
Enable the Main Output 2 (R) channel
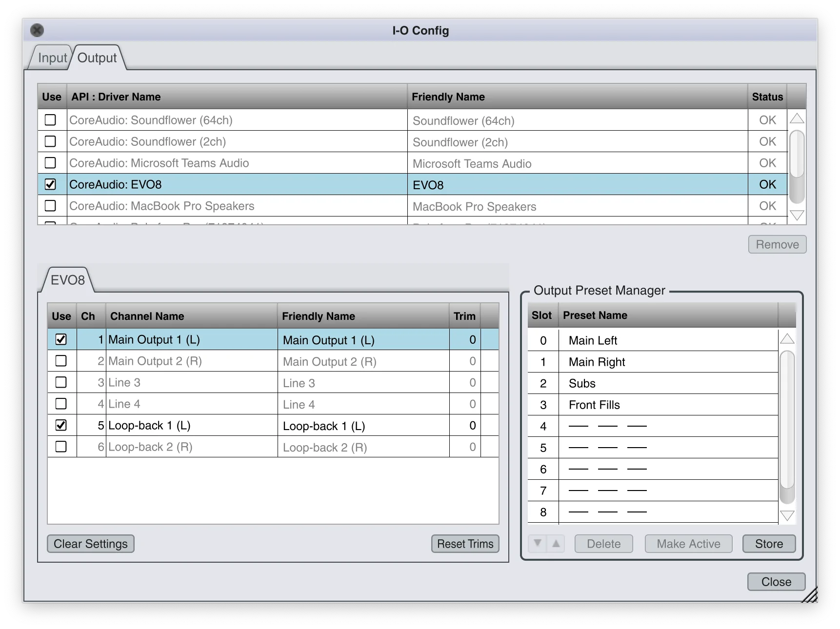coord(61,360)
